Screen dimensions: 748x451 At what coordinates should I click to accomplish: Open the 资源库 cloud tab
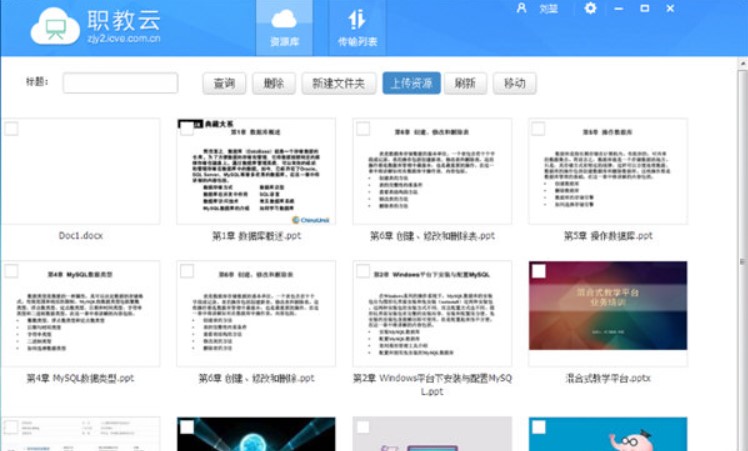[284, 28]
